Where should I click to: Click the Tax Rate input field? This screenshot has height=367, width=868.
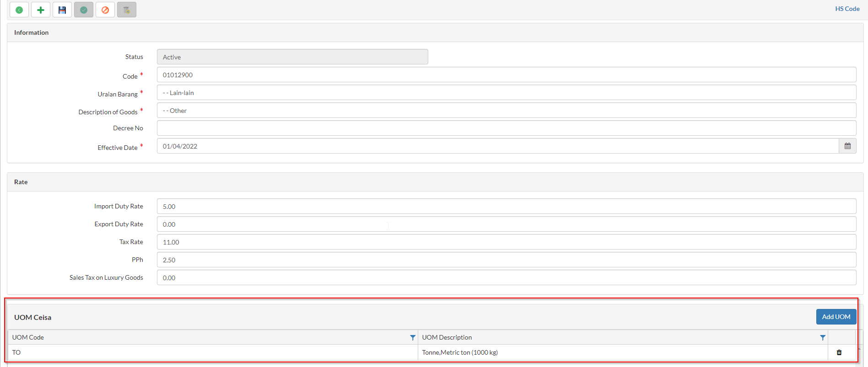click(506, 242)
